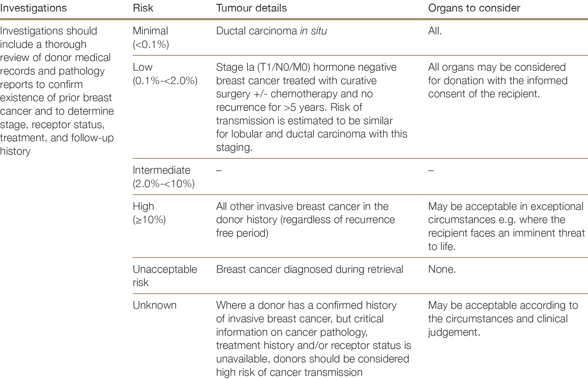588x379 pixels.
Task: Select the Minimal (<0.1%) risk cell
Action: pyautogui.click(x=151, y=38)
